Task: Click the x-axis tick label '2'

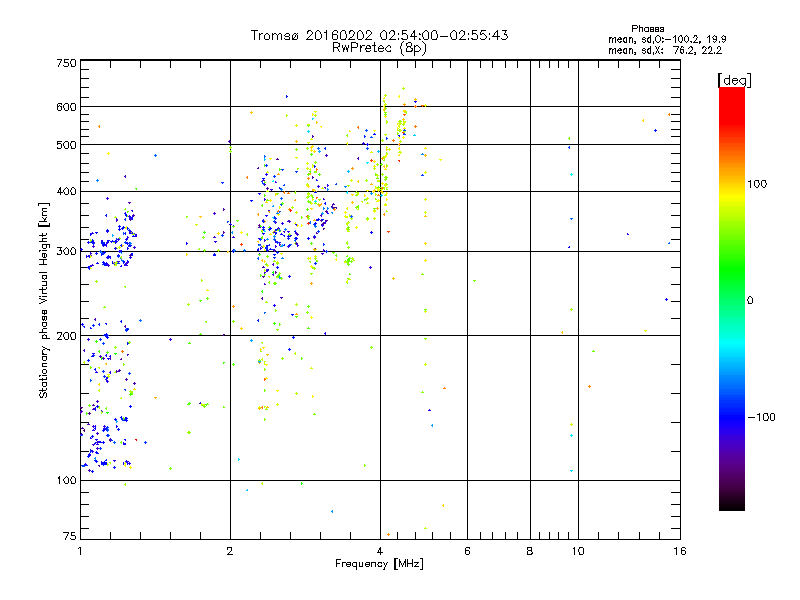Action: point(230,551)
